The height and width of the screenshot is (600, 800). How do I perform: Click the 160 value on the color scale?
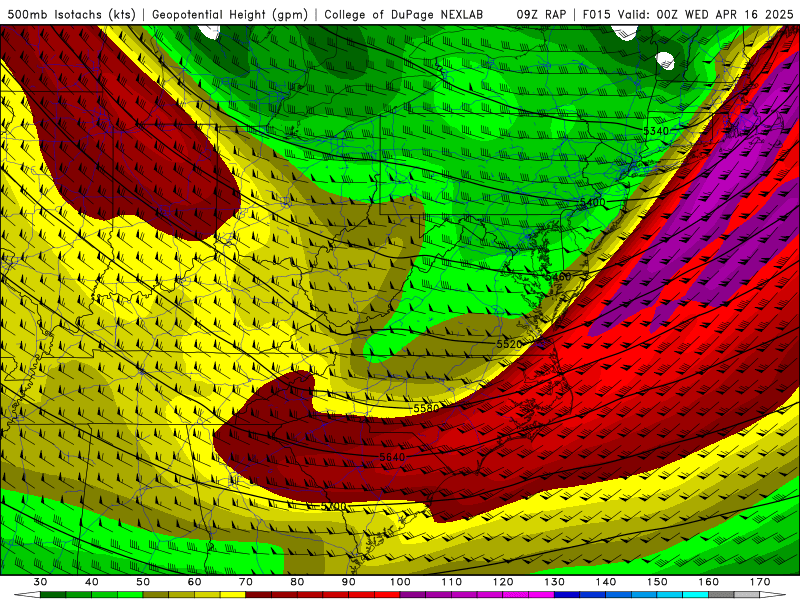(709, 582)
